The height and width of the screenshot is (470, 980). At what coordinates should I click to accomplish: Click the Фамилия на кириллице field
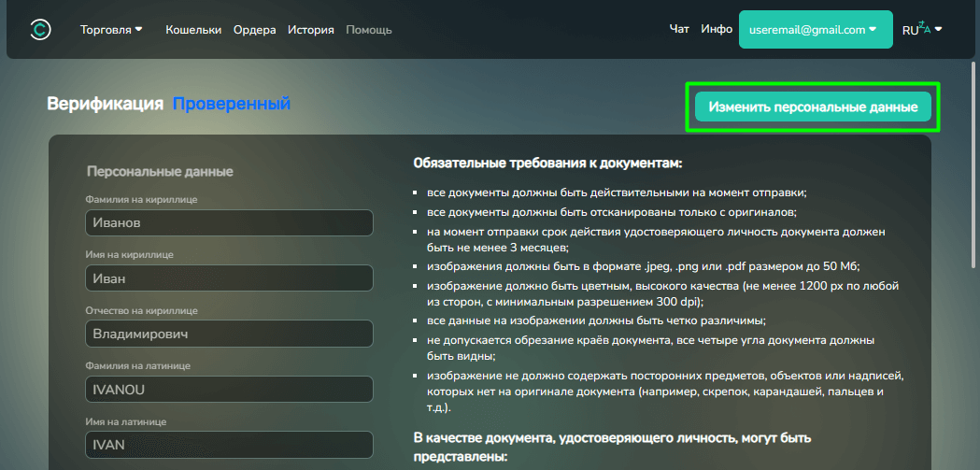tap(228, 223)
